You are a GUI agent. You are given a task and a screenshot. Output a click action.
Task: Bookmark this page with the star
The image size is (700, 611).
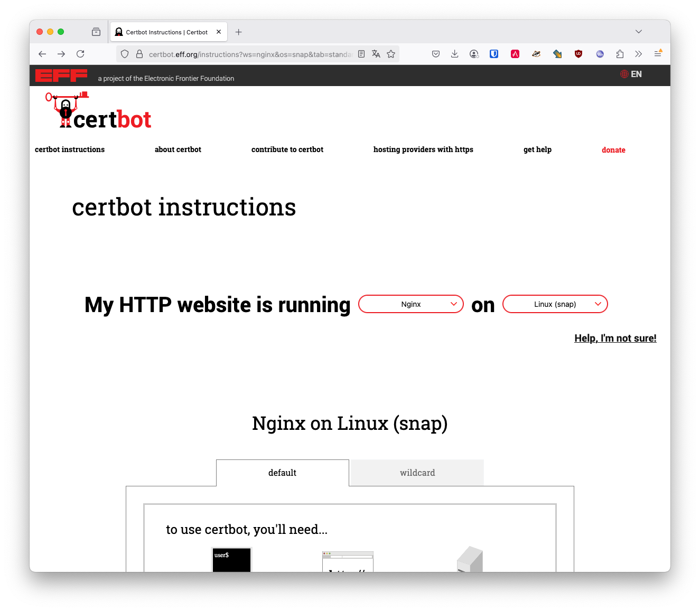[391, 54]
